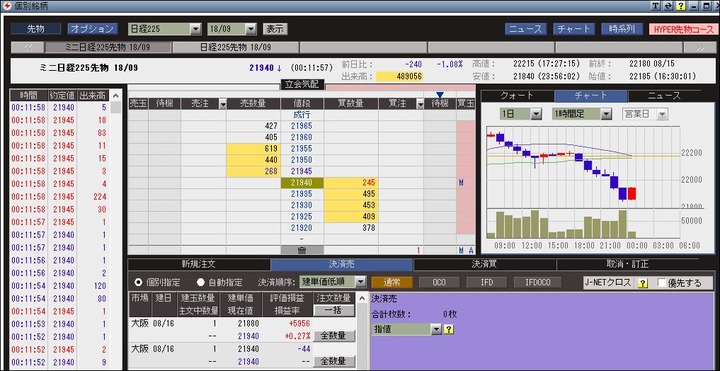
Task: Click the last red candlestick on the chart
Action: coord(632,193)
